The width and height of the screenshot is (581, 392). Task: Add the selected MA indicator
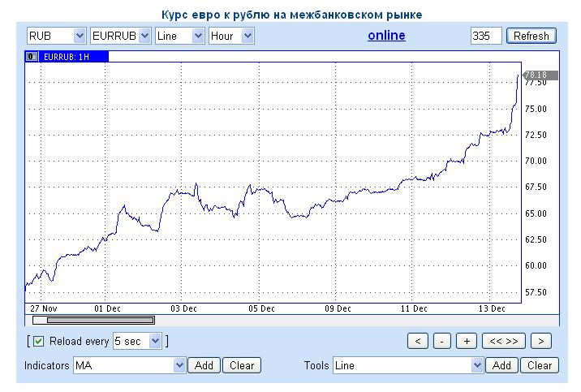(204, 365)
